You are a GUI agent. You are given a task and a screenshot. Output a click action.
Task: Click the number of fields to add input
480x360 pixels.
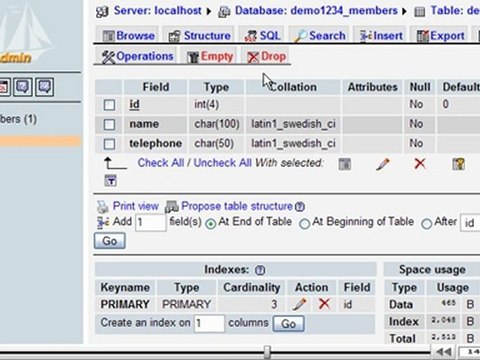click(151, 222)
